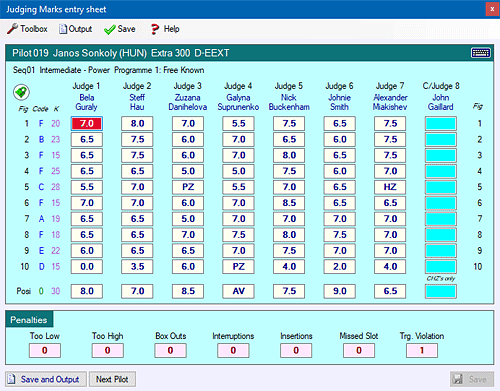
Task: Select Judge 6 Posi mark 9.0
Action: coord(339,291)
